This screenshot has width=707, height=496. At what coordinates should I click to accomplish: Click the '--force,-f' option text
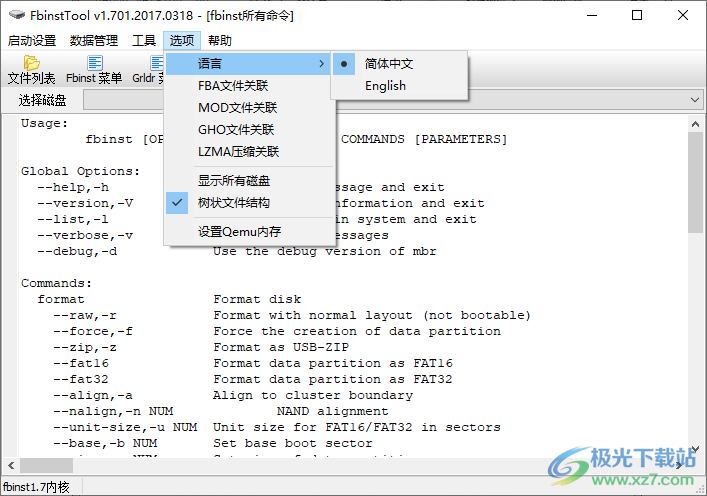pos(93,331)
